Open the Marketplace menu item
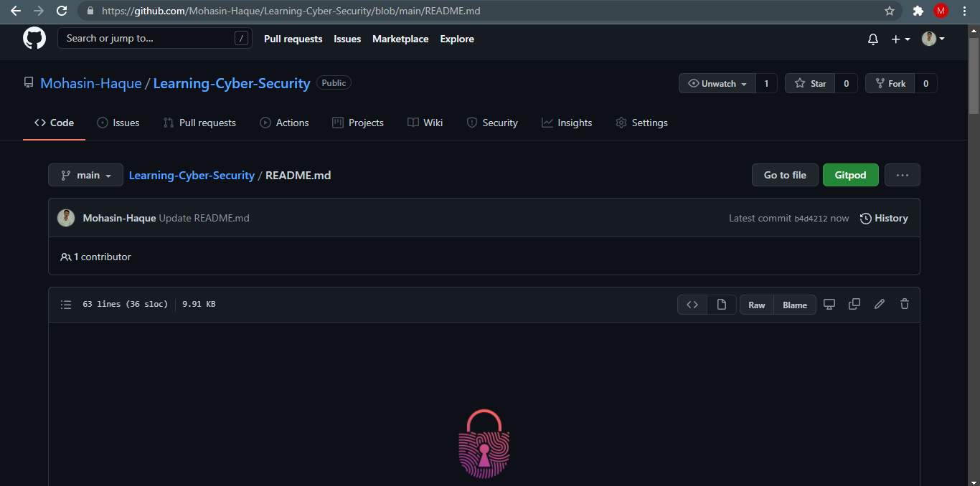The image size is (980, 486). [400, 39]
